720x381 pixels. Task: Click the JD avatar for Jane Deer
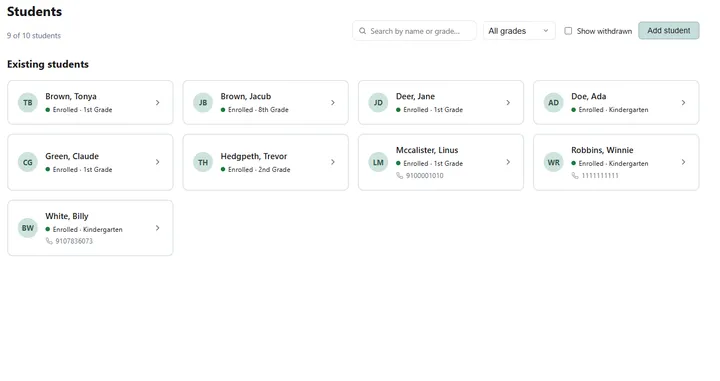(378, 102)
